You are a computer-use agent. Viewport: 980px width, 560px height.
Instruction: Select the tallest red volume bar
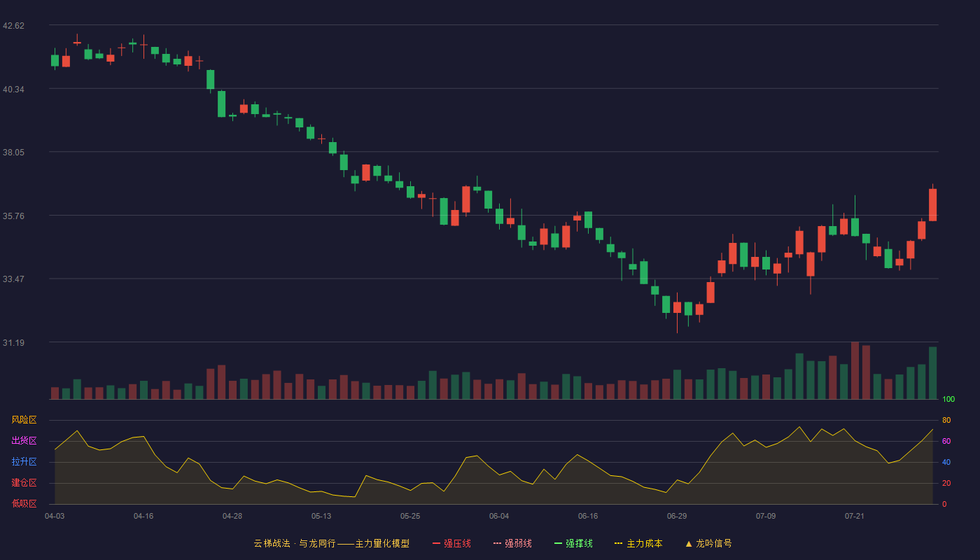click(x=855, y=370)
